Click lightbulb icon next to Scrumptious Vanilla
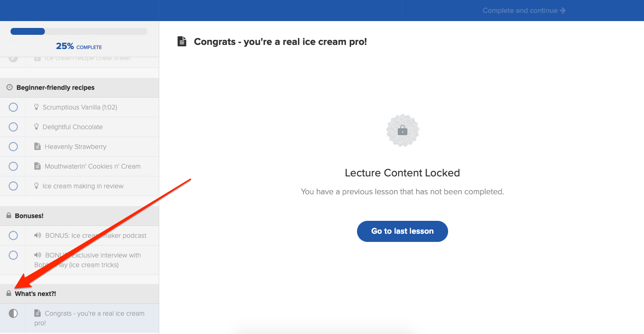 [x=37, y=107]
